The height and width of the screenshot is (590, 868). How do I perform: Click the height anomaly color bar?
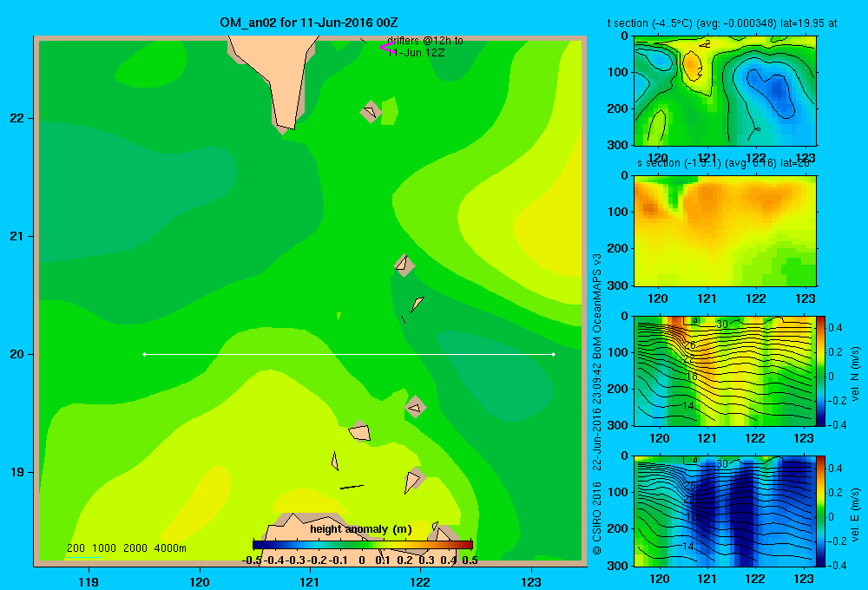(x=363, y=545)
